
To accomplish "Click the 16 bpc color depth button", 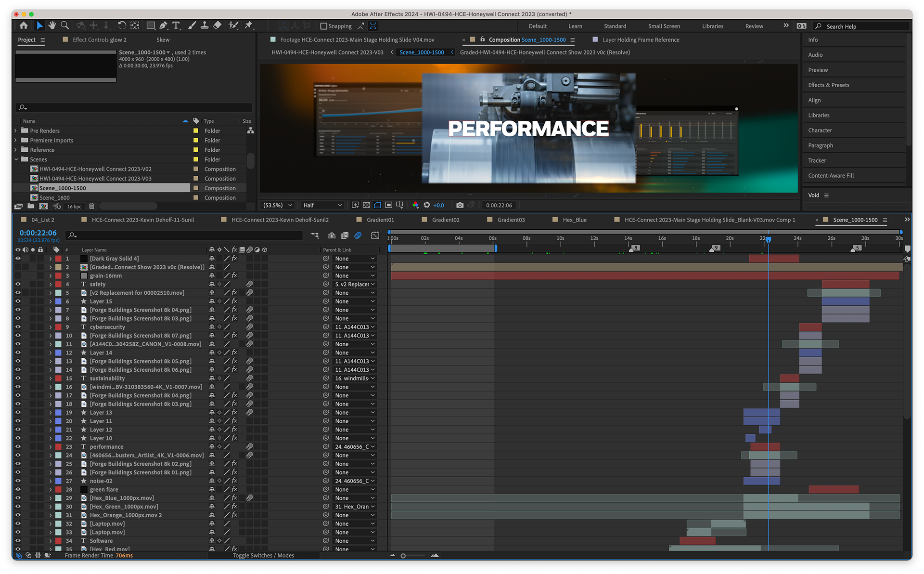I will pyautogui.click(x=74, y=206).
